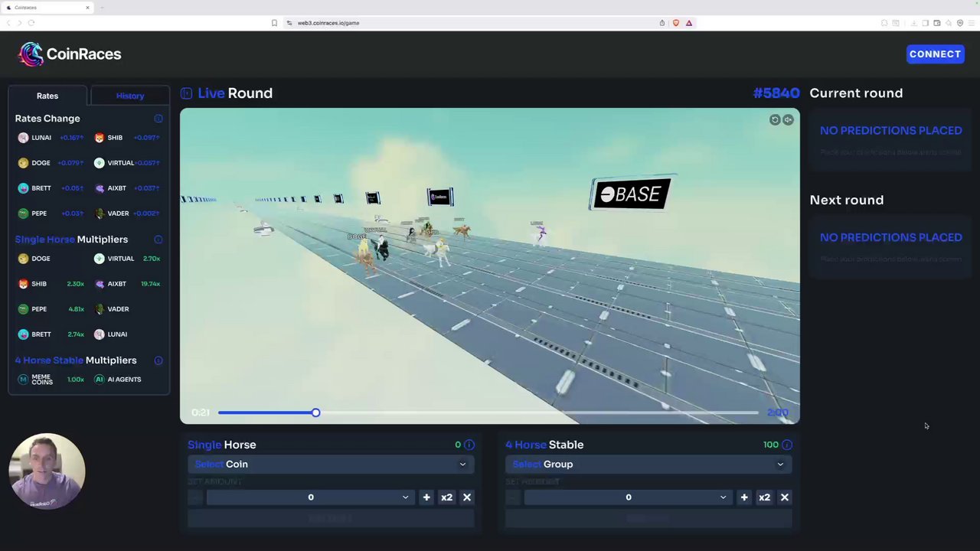Viewport: 980px width, 551px height.
Task: Click BASE banner in race video
Action: point(631,194)
